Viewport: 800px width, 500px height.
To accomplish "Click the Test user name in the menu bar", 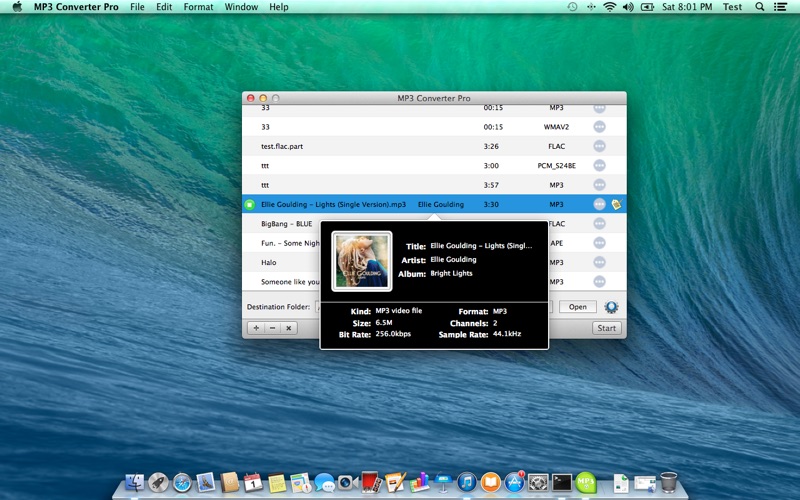I will 732,7.
